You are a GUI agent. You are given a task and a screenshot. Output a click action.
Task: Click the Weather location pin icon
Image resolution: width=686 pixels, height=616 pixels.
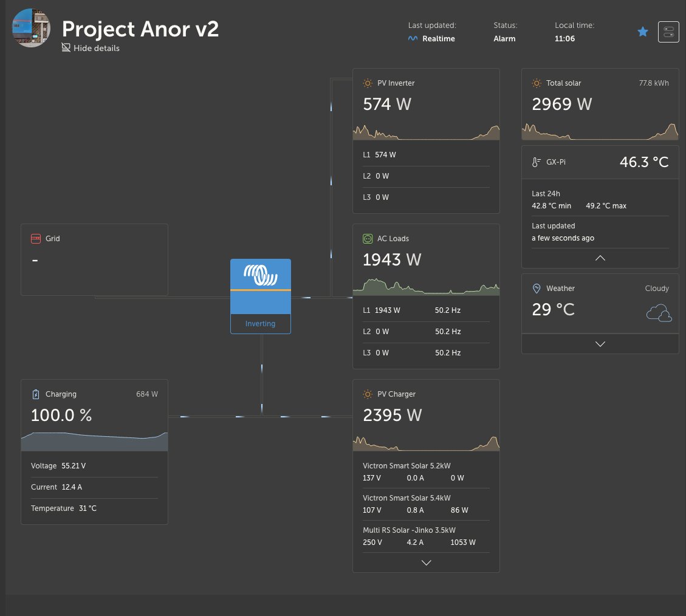coord(537,289)
